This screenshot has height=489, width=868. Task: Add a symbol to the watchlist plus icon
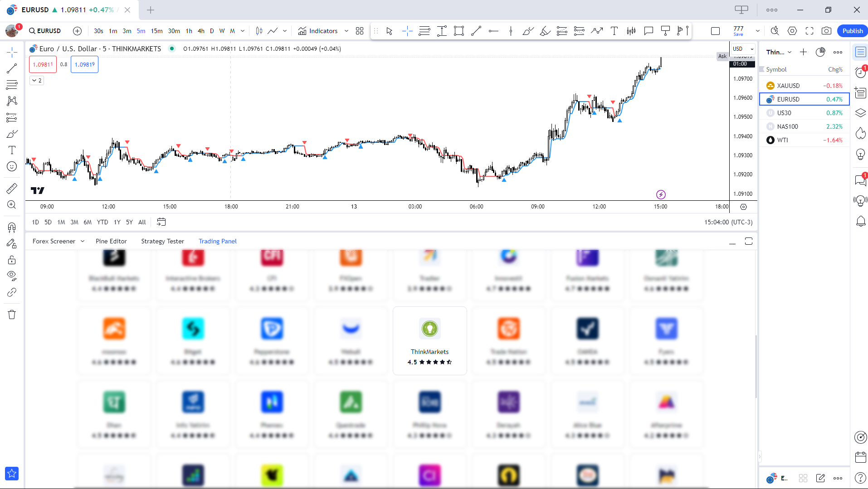[803, 52]
